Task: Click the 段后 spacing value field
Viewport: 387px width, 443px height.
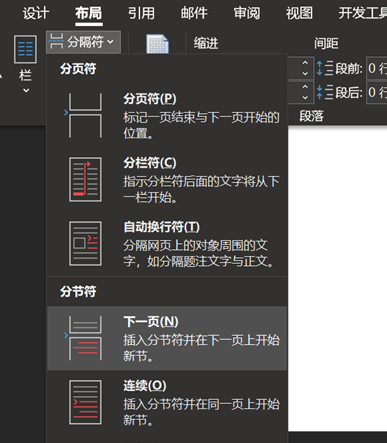Action: click(x=377, y=92)
